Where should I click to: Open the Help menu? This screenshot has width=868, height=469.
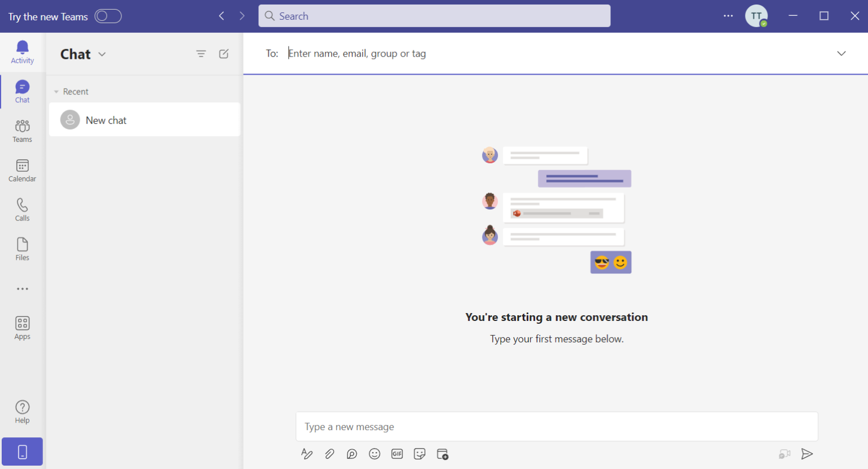point(22,412)
